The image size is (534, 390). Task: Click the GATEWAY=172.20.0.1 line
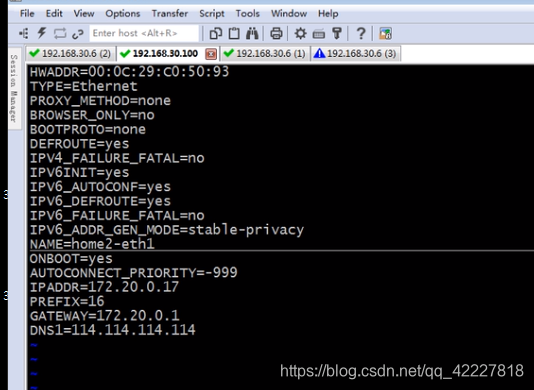pyautogui.click(x=104, y=316)
